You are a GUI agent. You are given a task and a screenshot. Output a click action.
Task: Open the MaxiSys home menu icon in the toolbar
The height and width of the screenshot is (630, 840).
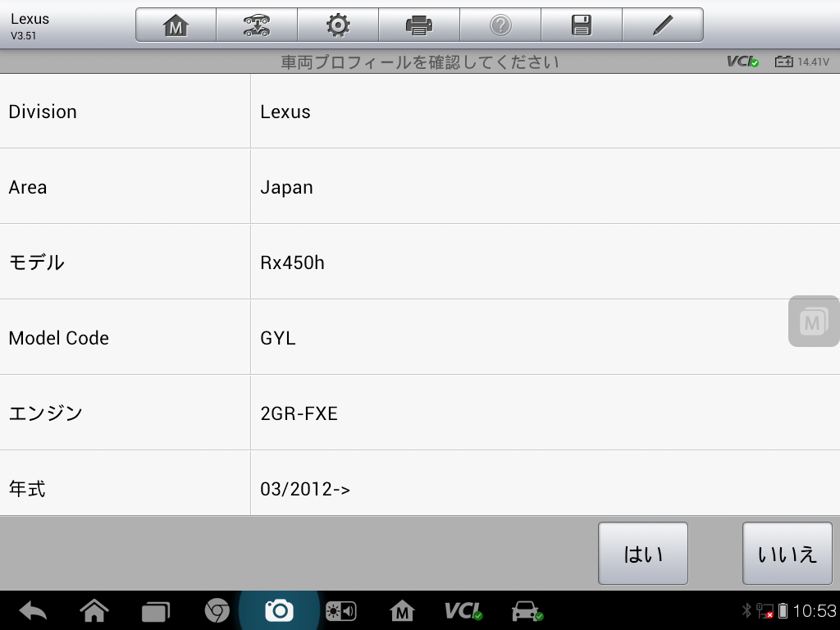(x=176, y=25)
